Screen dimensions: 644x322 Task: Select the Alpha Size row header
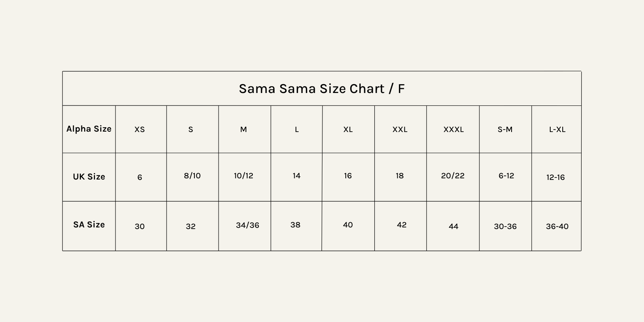point(89,129)
